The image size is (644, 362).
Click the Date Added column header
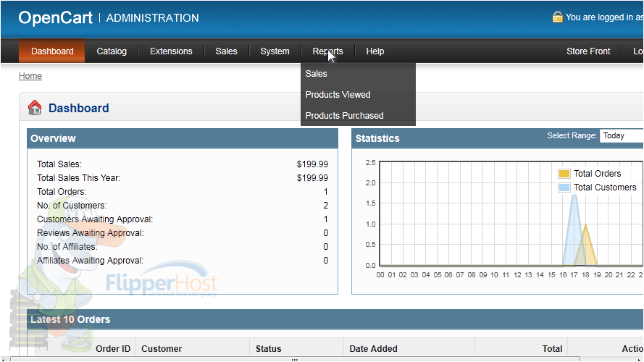(x=373, y=349)
